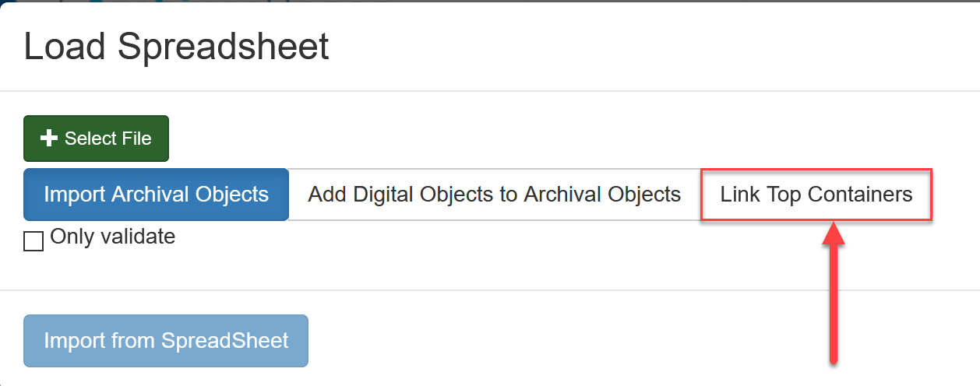Click the red arrow's vertical shaft

tap(834, 311)
